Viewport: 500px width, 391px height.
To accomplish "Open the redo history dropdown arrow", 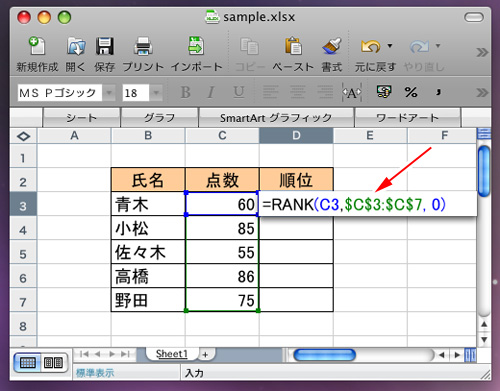I will click(438, 45).
